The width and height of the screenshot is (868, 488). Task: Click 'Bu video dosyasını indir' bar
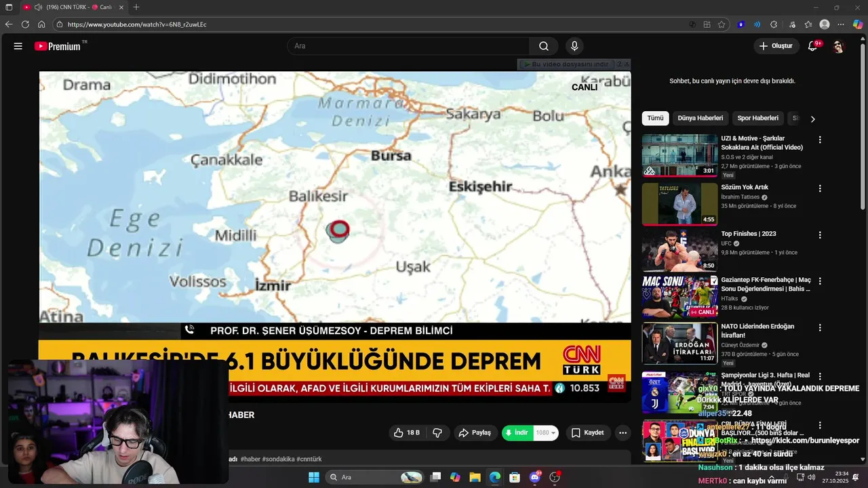click(x=566, y=64)
